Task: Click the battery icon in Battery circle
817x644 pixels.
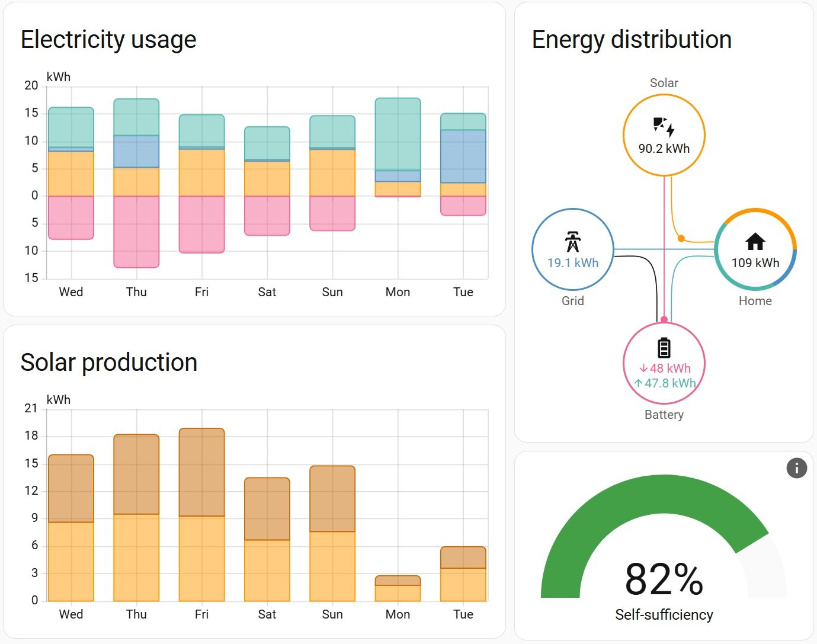Action: (x=664, y=348)
